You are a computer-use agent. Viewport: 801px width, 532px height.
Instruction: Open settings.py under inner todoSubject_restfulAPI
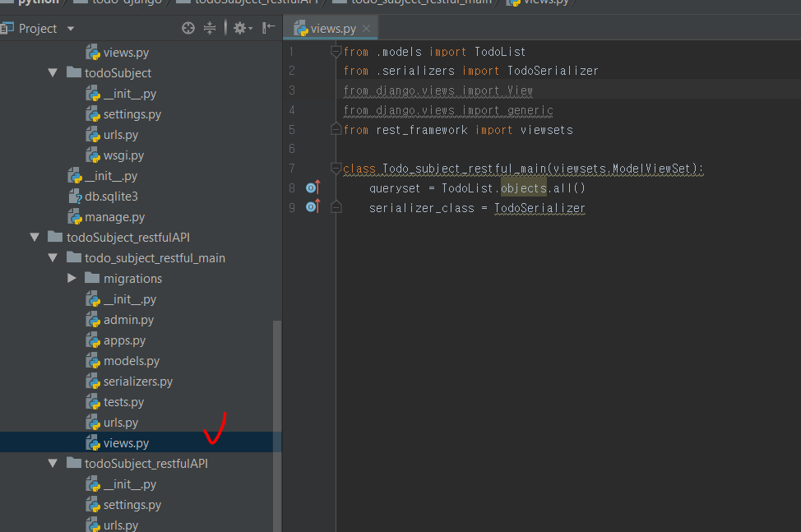pos(132,505)
